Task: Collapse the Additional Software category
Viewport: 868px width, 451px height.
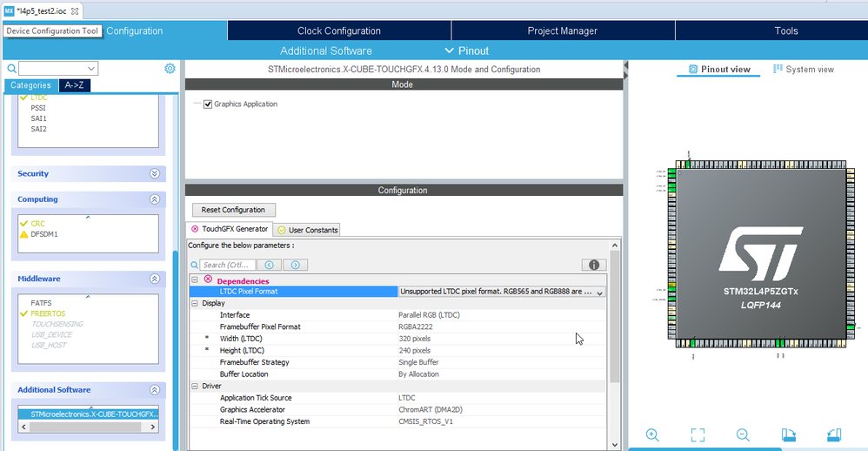Action: [155, 389]
